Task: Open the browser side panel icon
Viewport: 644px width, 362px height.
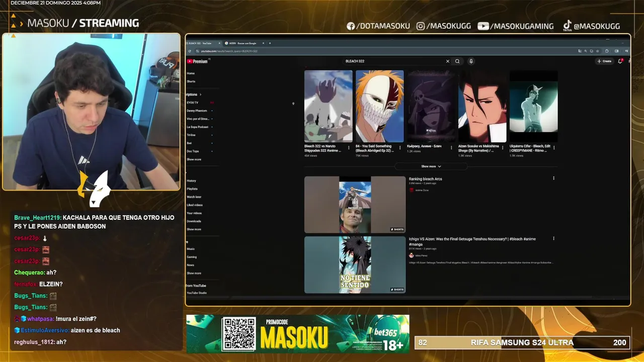Action: tap(616, 51)
